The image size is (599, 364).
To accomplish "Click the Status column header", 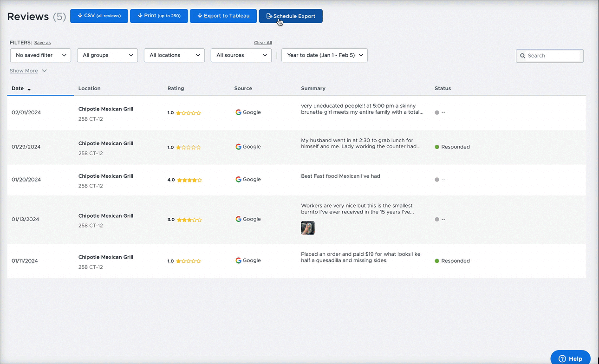I will 443,88.
